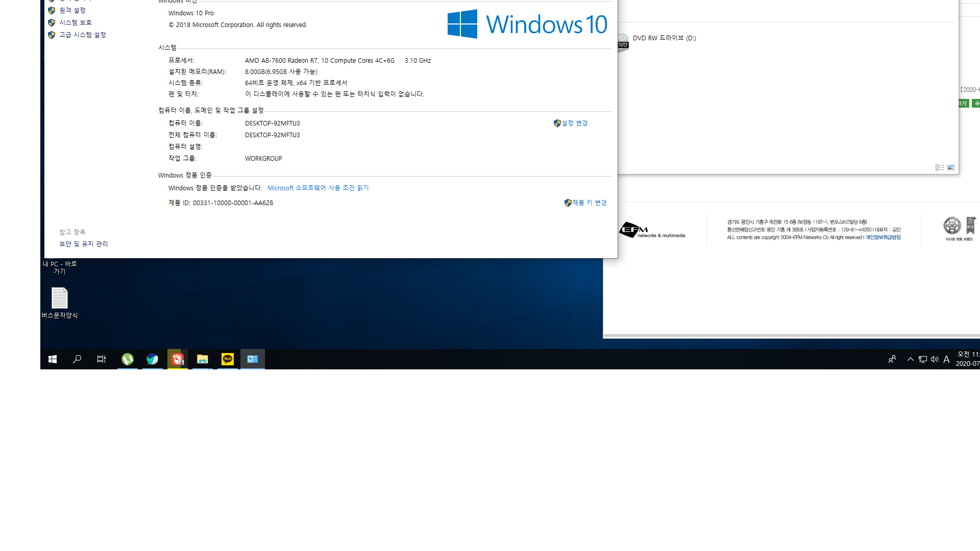Click the volume speaker tray icon
The width and height of the screenshot is (980, 551).
(935, 359)
